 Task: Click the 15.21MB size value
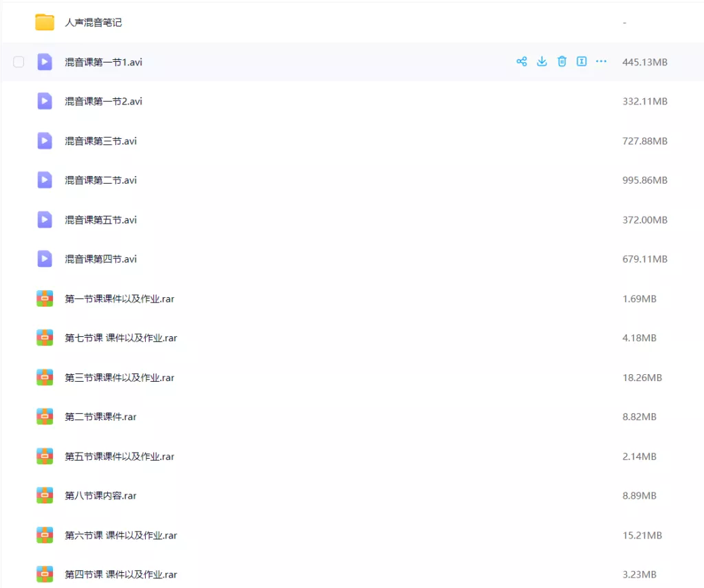tap(642, 535)
